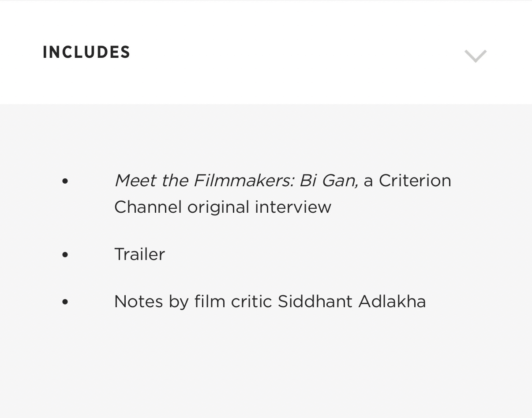Select the Trailer list item

(x=139, y=254)
